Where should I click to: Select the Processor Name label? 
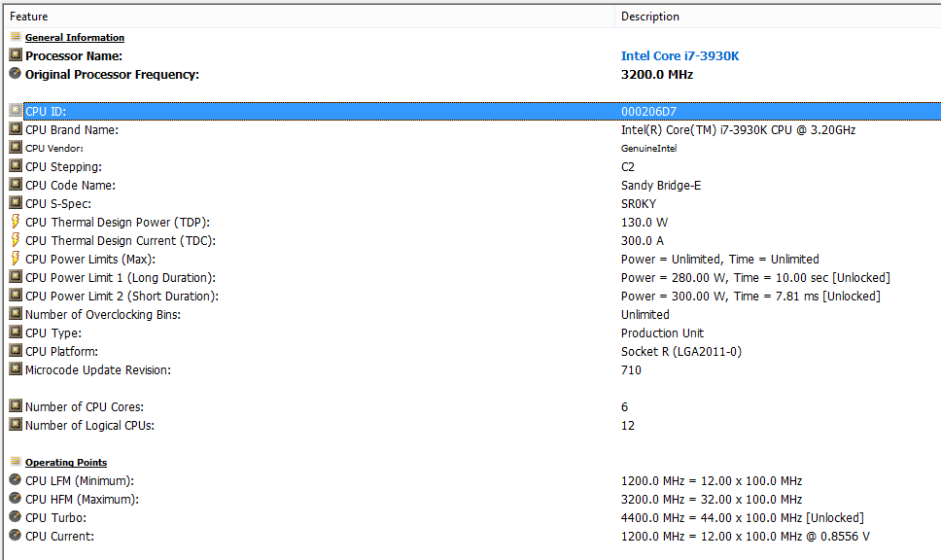click(x=74, y=55)
